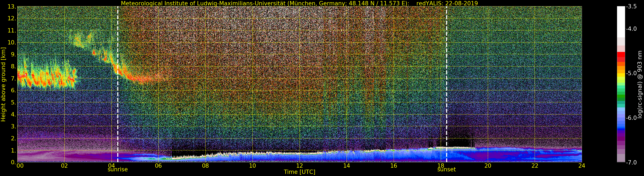Click the height axis tick "9."
Screen dimensions: 644x176
tap(13, 54)
